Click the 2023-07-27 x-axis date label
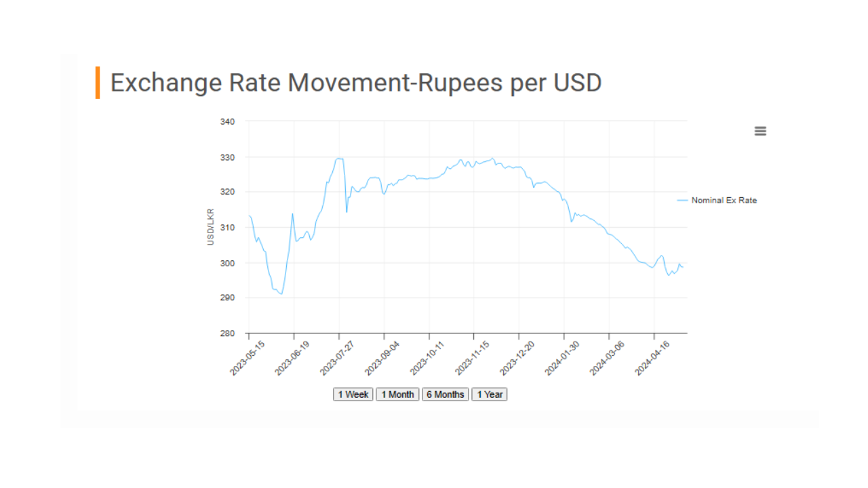This screenshot has height=488, width=868. point(338,359)
